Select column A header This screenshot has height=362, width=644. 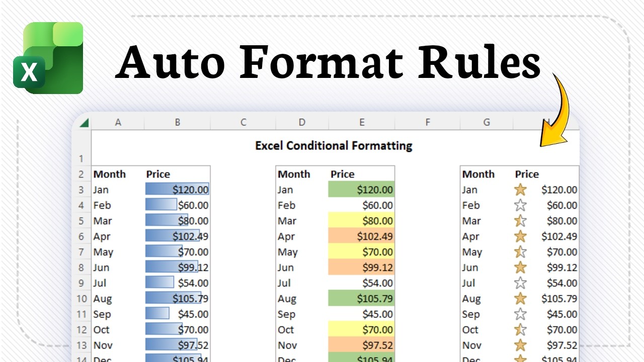tap(118, 122)
